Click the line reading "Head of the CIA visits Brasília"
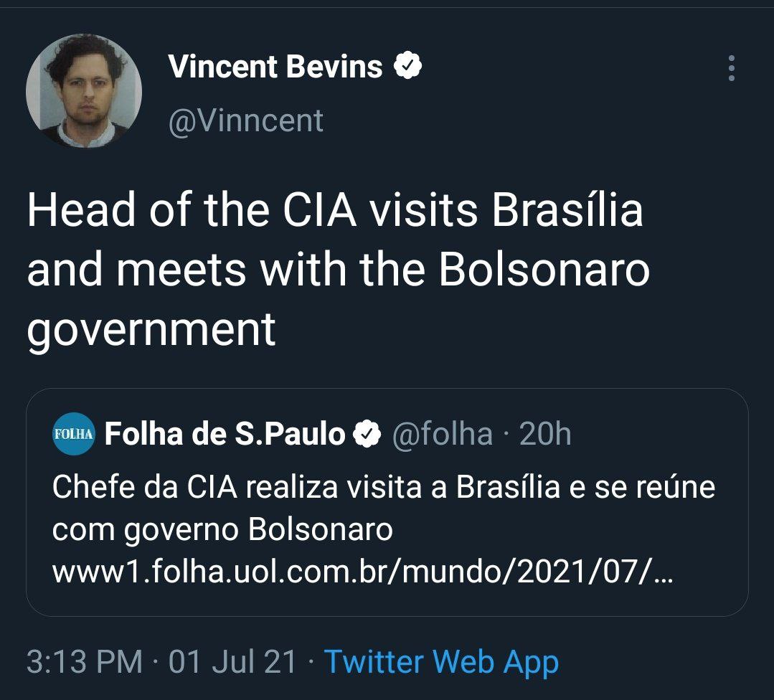 335,213
